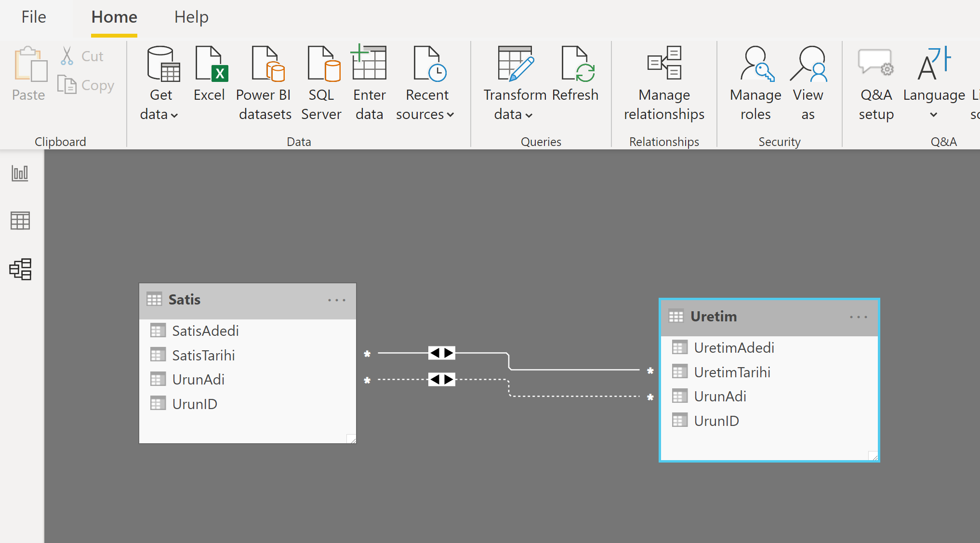Switch to the Home ribbon tab
Screen dimensions: 980x543
pos(114,17)
